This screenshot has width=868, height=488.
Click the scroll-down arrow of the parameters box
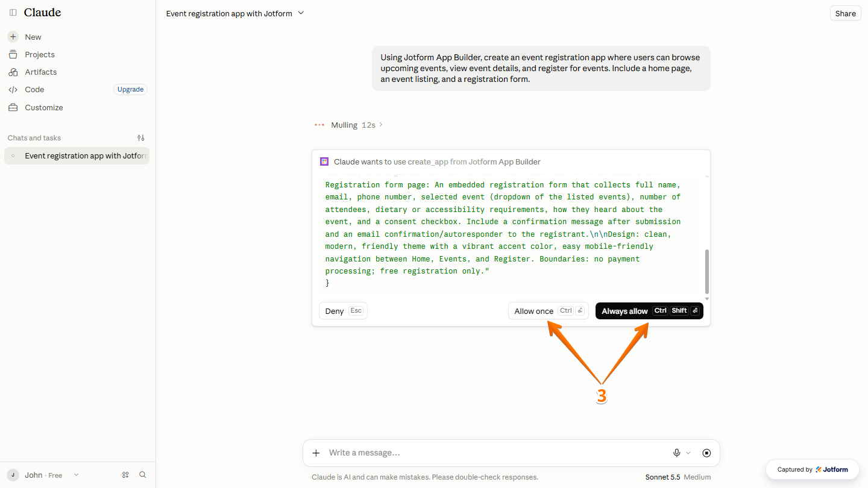pos(706,299)
